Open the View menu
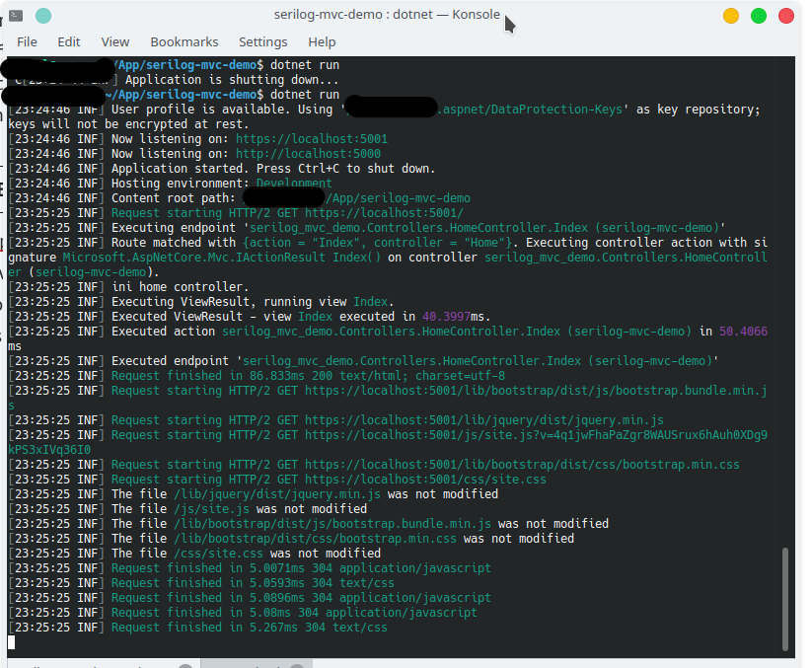The image size is (812, 668). click(115, 42)
